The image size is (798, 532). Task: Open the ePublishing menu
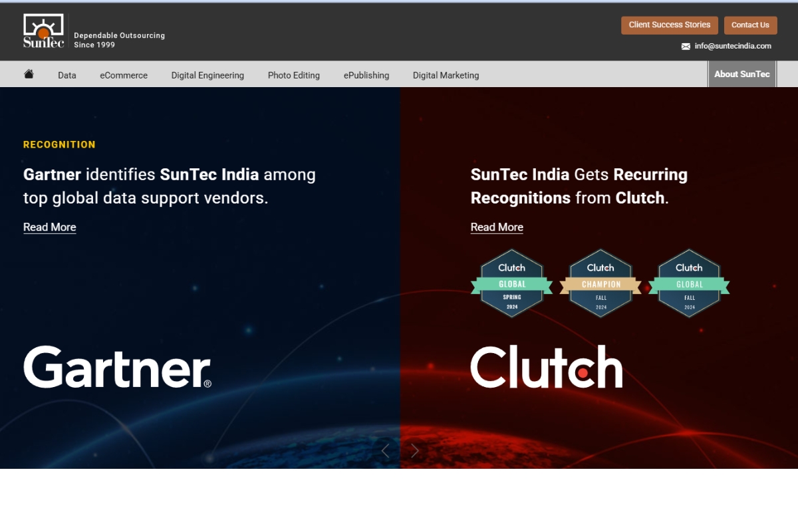[366, 75]
